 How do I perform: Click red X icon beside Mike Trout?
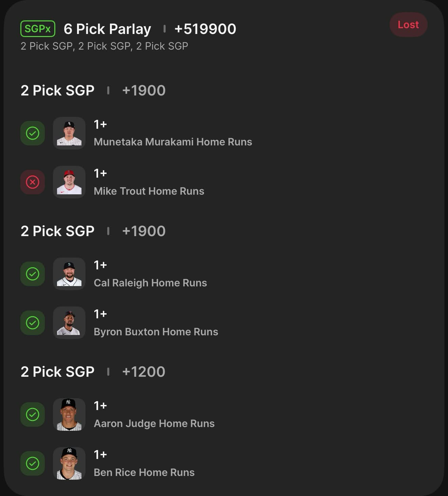click(x=33, y=182)
